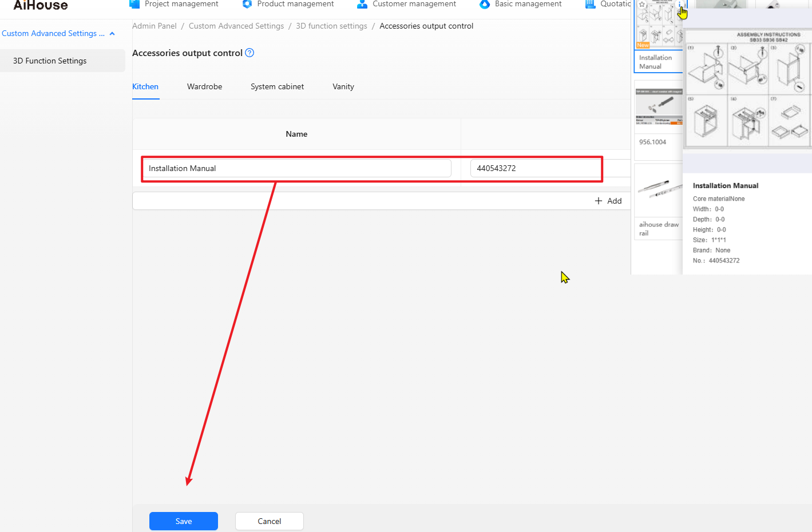Screen dimensions: 812x532
Task: Switch to the Wardrobe tab
Action: (204, 86)
